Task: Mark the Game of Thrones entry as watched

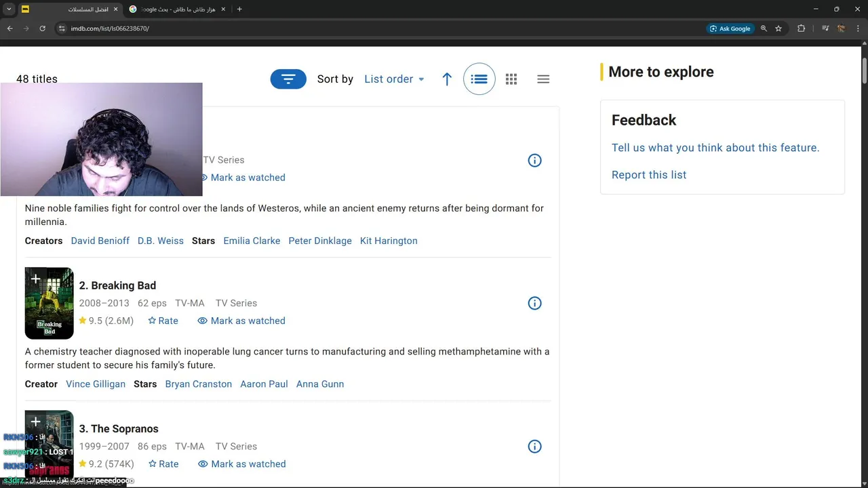Action: pyautogui.click(x=242, y=178)
